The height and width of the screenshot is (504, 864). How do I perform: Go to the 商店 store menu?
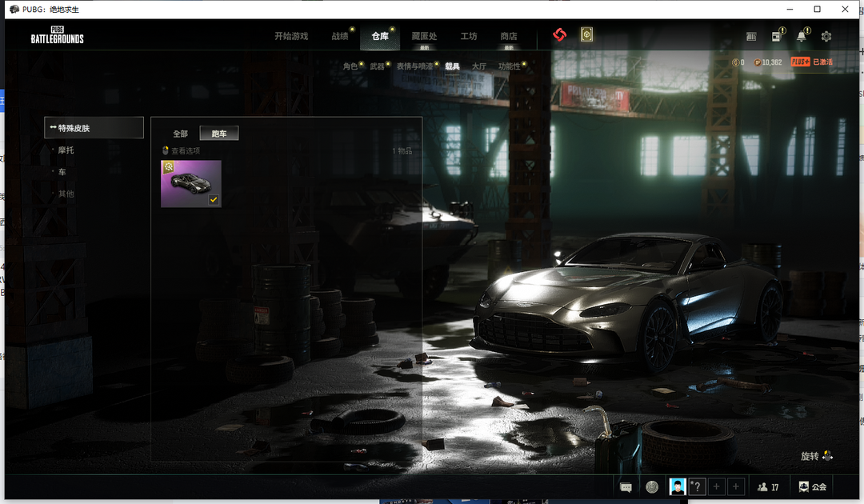[x=509, y=36]
